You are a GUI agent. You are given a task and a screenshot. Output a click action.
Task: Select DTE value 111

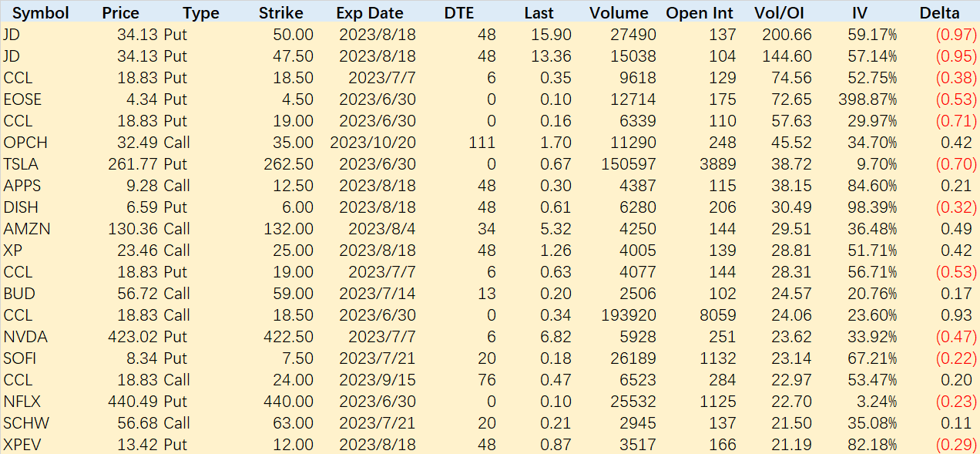pyautogui.click(x=483, y=143)
